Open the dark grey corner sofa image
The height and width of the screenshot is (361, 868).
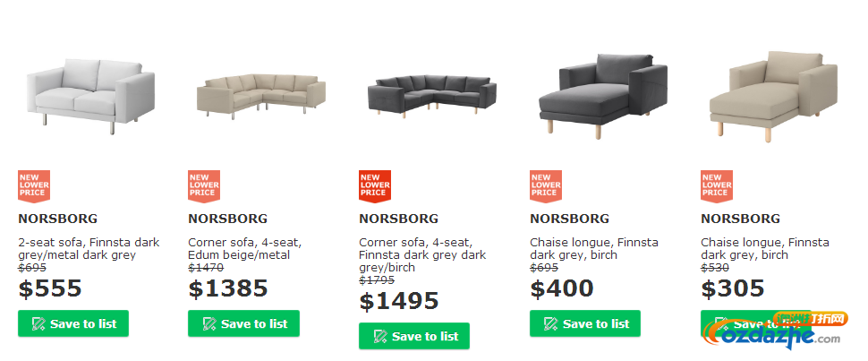[x=432, y=96]
